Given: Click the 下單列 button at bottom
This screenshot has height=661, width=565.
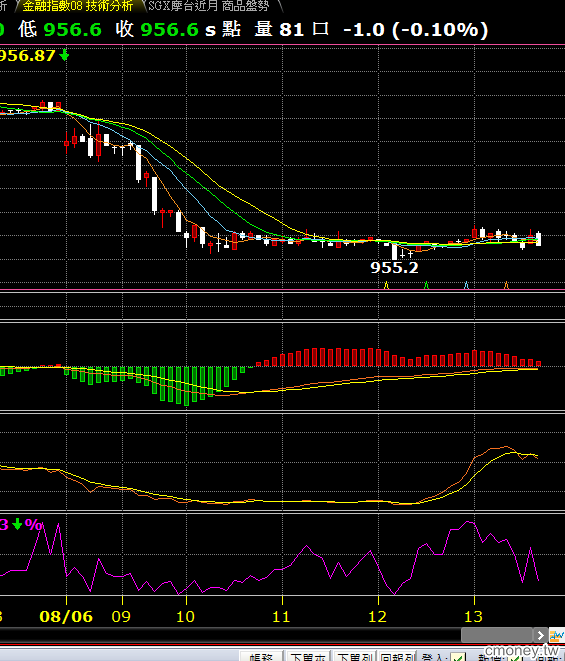Looking at the screenshot, I should click(355, 656).
